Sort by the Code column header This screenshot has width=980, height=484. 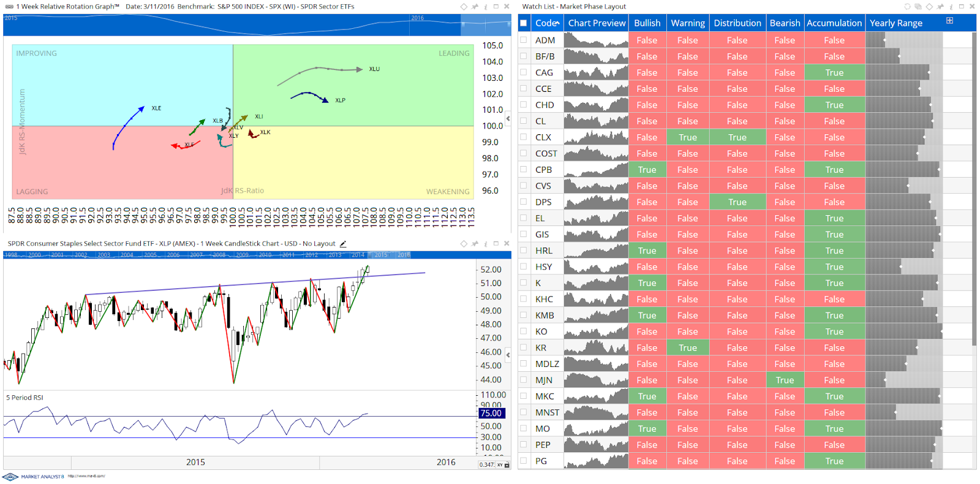point(547,23)
